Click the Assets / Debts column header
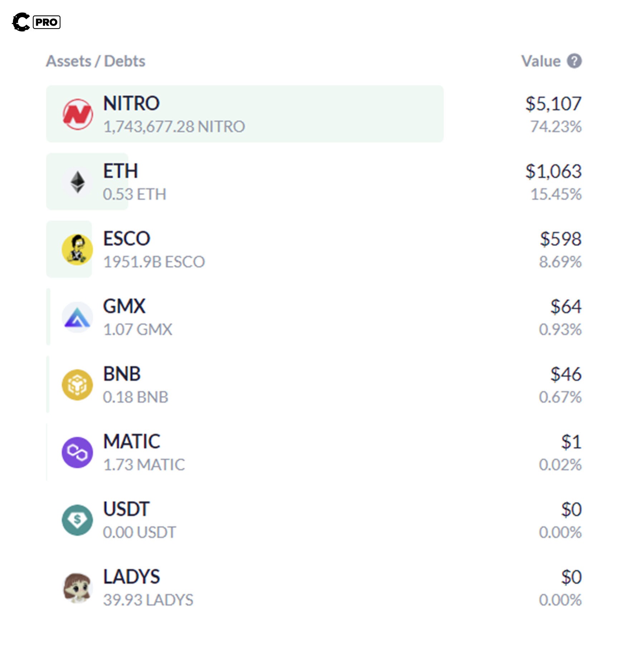644x659 pixels. click(96, 61)
